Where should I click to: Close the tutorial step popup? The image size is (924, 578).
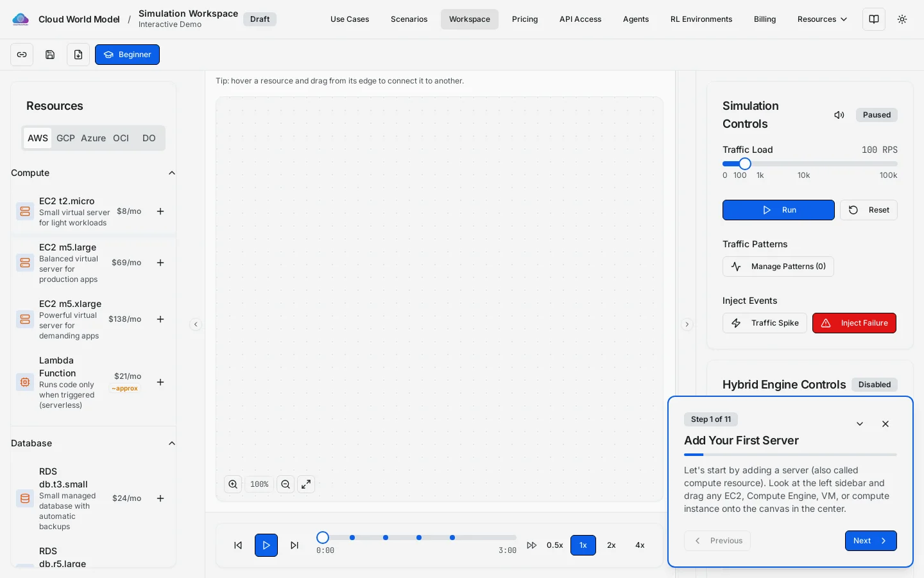[886, 424]
